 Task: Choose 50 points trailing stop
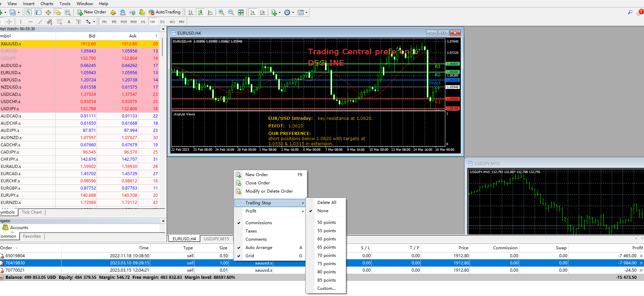click(326, 223)
